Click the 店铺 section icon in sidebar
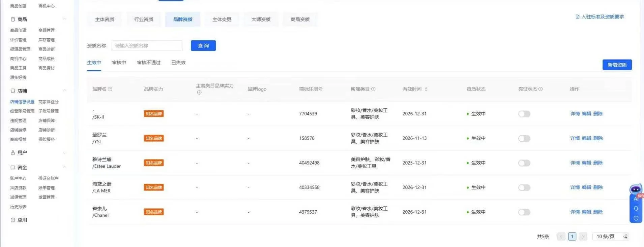This screenshot has width=644, height=247. coord(13,91)
